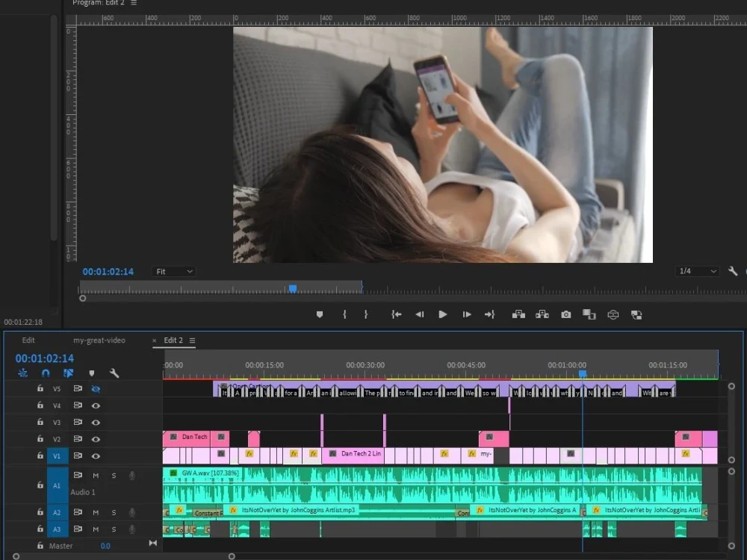Click the A1 track target button
The image size is (747, 560).
coord(58,485)
